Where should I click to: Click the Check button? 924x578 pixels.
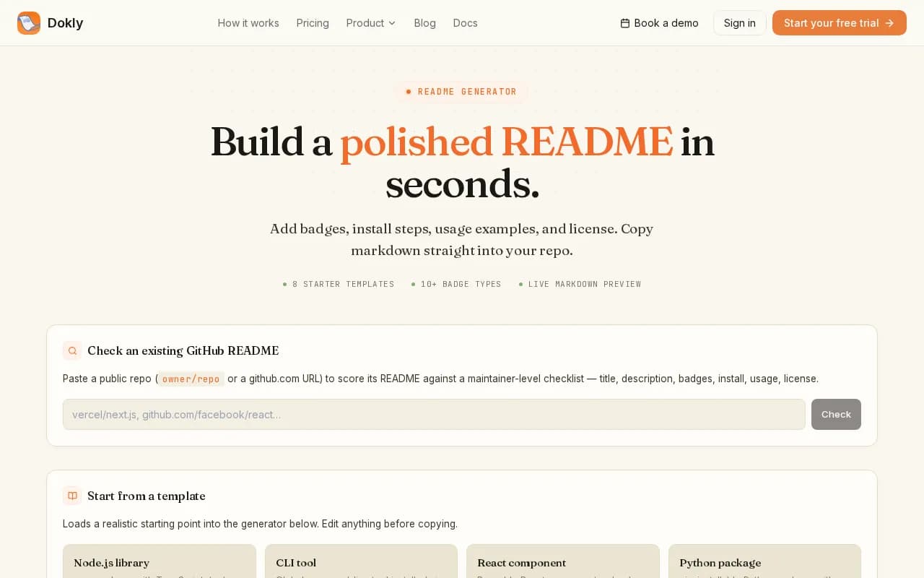point(836,414)
